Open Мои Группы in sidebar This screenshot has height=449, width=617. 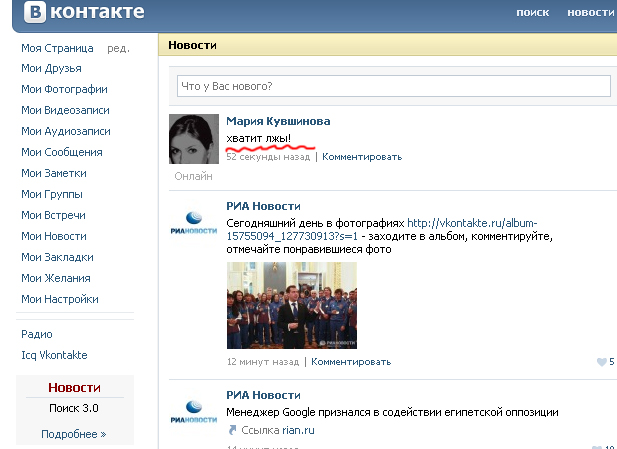click(x=52, y=194)
